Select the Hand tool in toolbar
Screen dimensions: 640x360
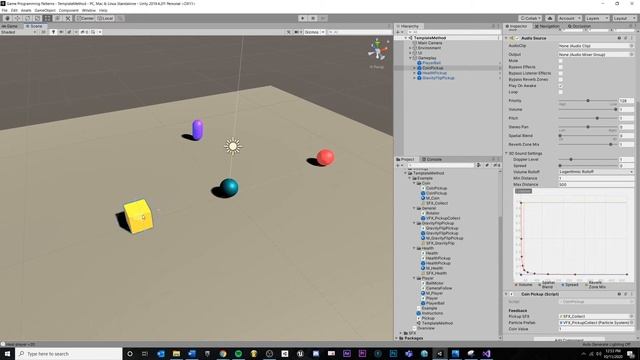click(7, 18)
